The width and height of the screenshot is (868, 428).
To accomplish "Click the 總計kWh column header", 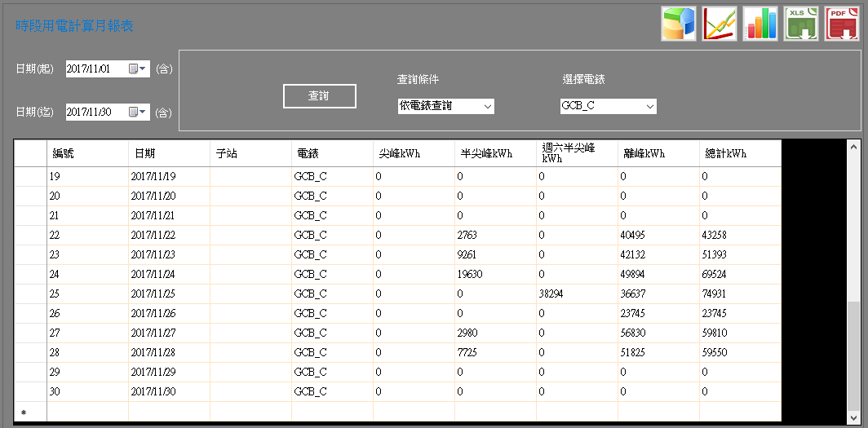I will [x=740, y=153].
